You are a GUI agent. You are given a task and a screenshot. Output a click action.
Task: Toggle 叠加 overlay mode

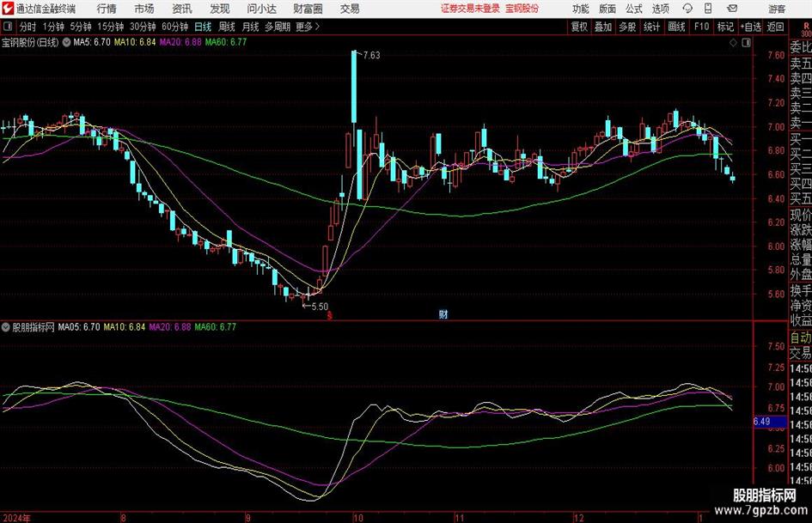tap(603, 27)
